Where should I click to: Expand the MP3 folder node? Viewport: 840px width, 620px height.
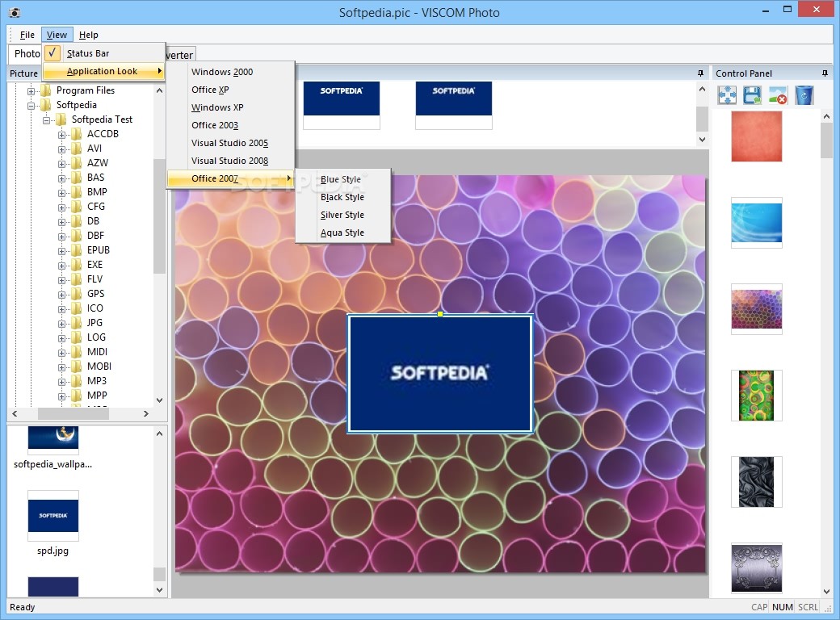pyautogui.click(x=61, y=382)
